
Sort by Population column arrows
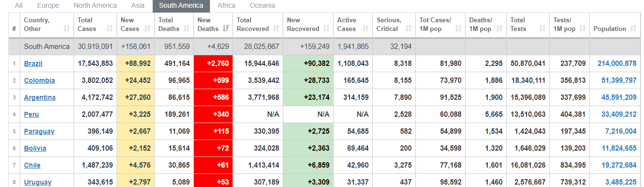(633, 29)
